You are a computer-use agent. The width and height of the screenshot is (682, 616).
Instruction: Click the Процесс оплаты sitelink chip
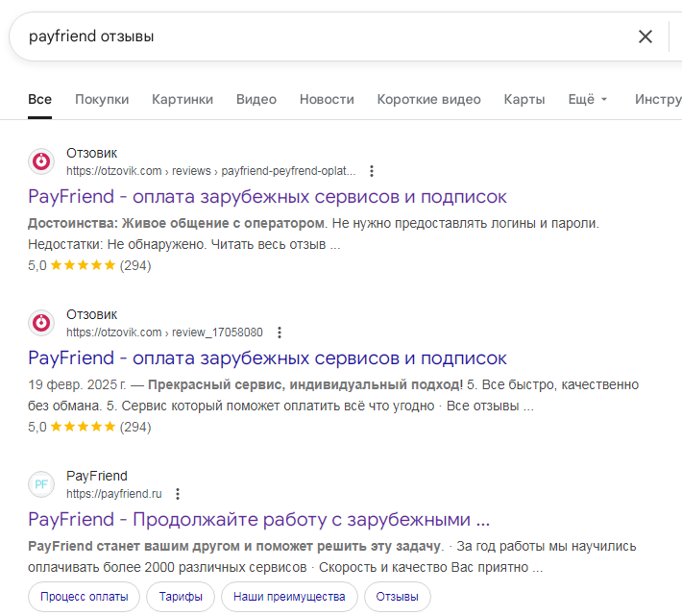(84, 597)
